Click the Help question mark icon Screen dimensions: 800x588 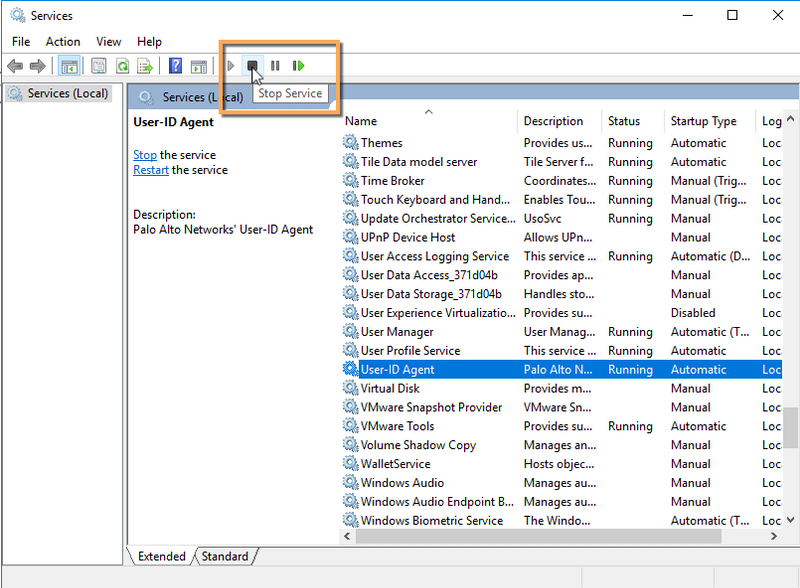tap(174, 65)
